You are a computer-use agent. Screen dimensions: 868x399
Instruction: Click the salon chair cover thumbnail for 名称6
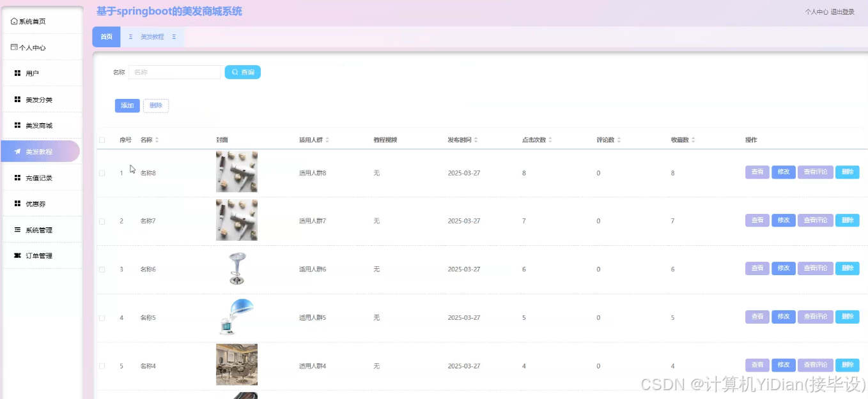point(236,268)
